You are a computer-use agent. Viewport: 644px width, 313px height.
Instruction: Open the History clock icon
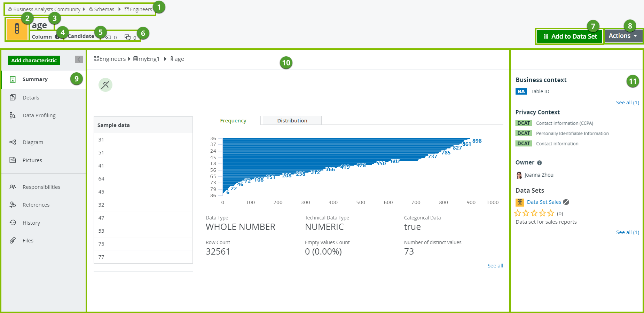(13, 223)
